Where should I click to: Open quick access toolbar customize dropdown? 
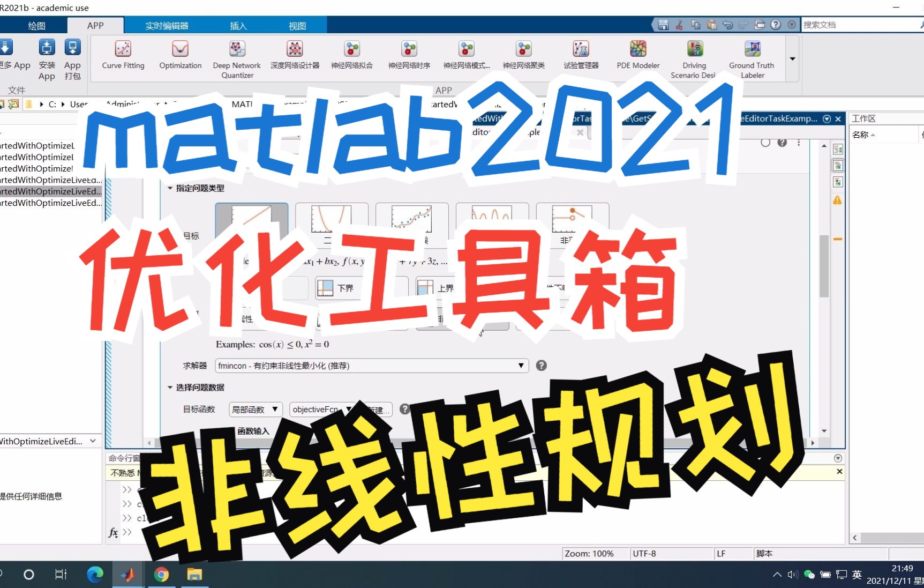[x=792, y=25]
